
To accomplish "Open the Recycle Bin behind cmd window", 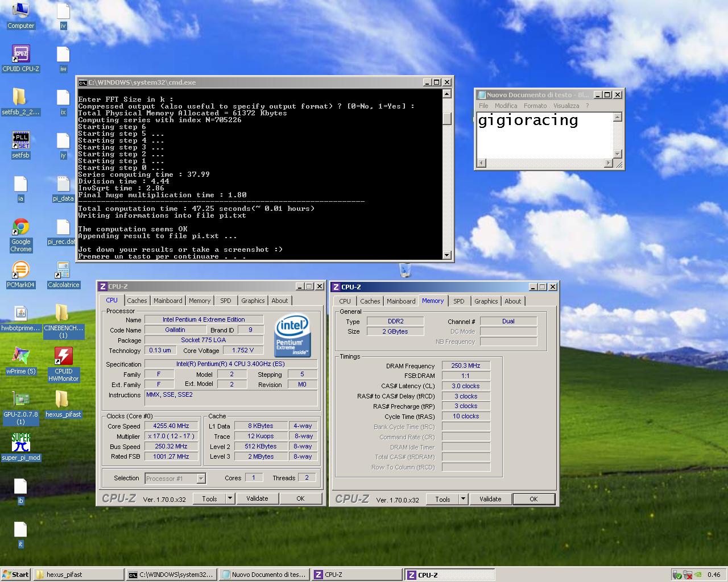I will point(405,270).
